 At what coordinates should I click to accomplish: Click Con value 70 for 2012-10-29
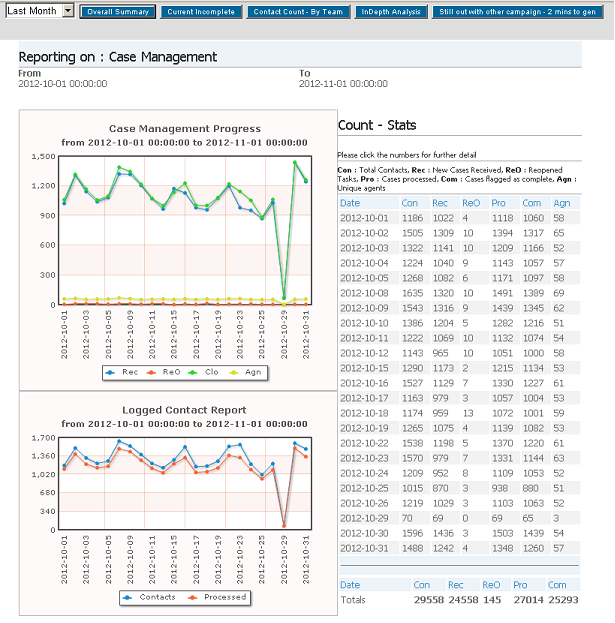407,520
